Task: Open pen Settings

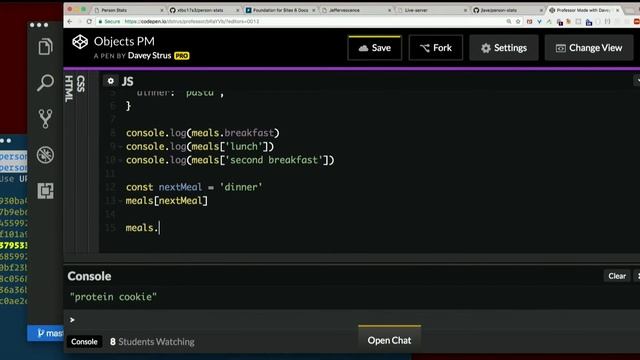Action: point(504,48)
